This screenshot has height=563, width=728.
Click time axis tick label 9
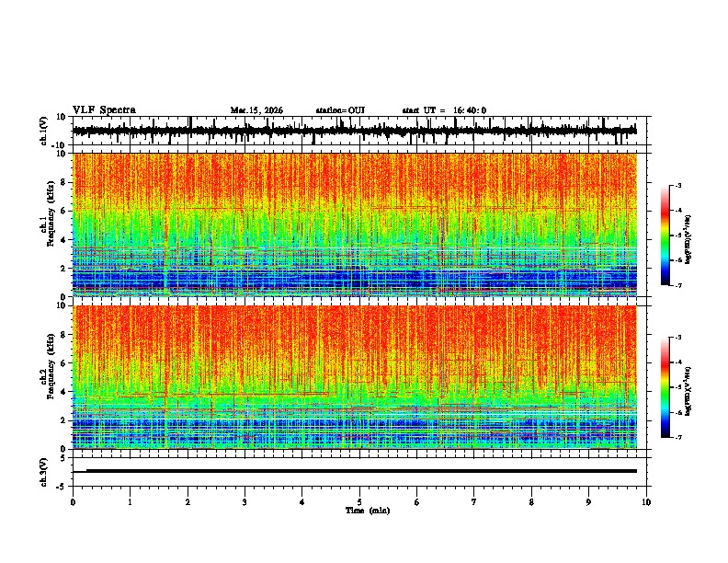(x=588, y=502)
